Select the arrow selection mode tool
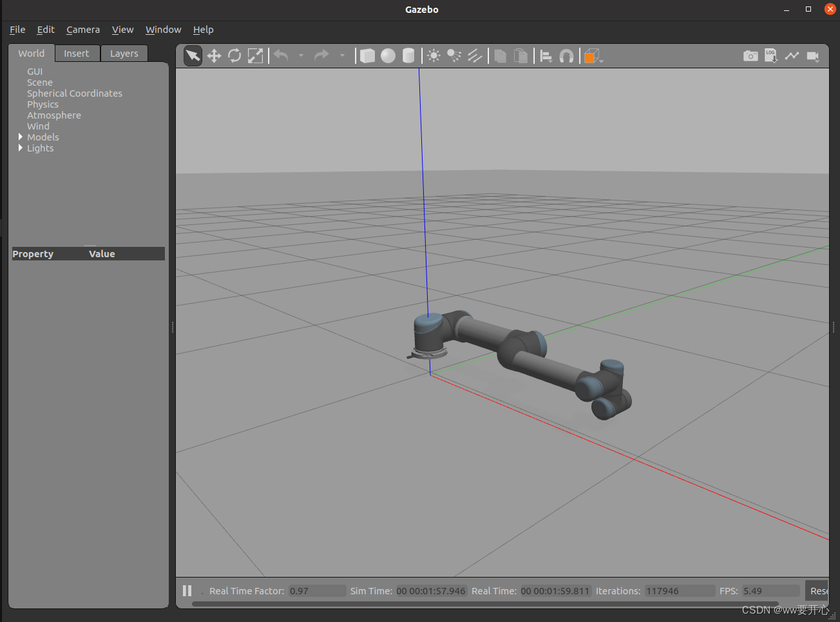 (x=193, y=56)
